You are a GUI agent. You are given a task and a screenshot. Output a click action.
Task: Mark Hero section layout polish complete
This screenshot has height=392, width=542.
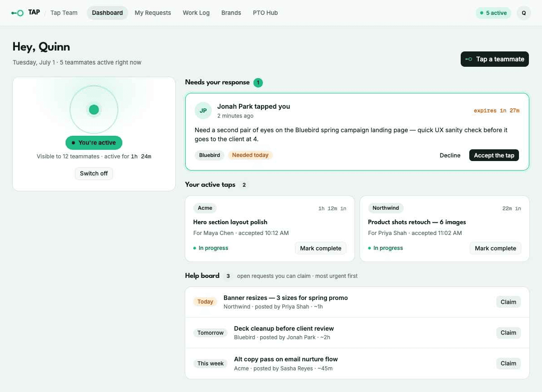click(321, 248)
